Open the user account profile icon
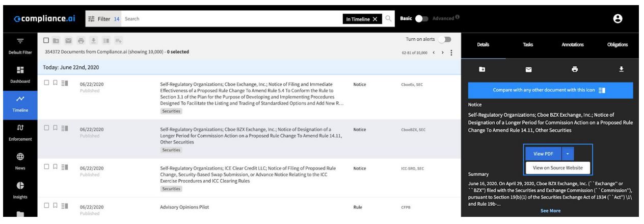 618,18
